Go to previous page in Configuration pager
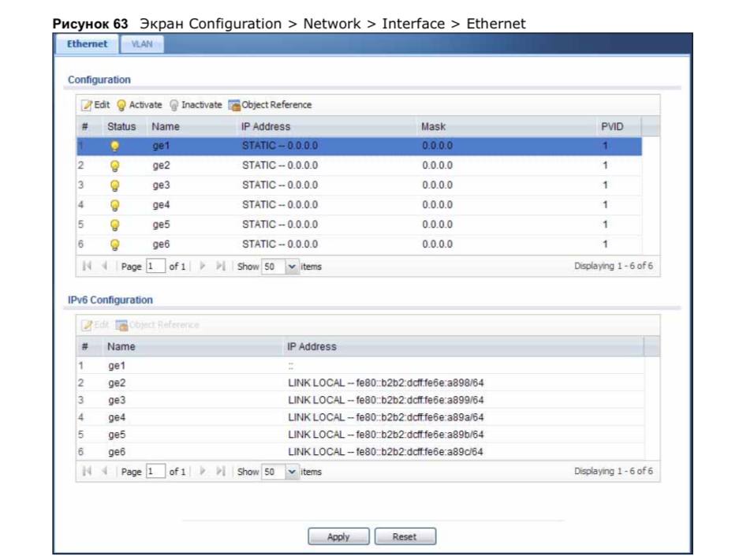Screen dimensions: 739x560 [105, 266]
